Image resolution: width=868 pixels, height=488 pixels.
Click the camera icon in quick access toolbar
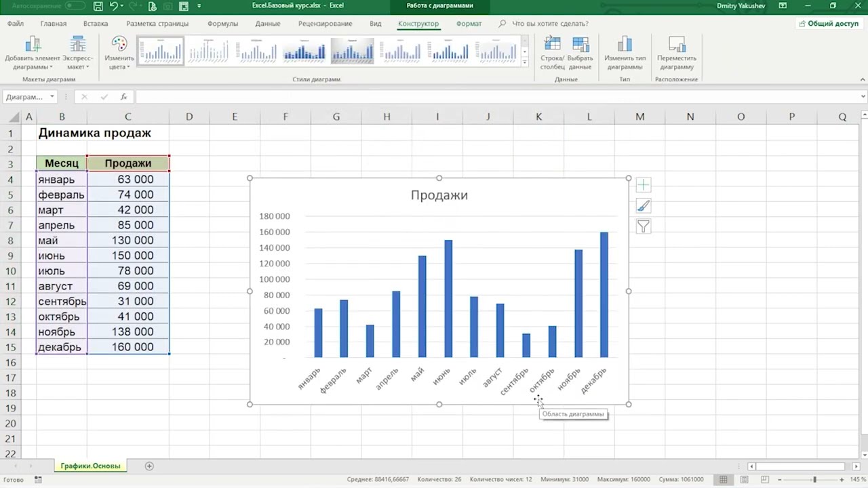[x=168, y=6]
